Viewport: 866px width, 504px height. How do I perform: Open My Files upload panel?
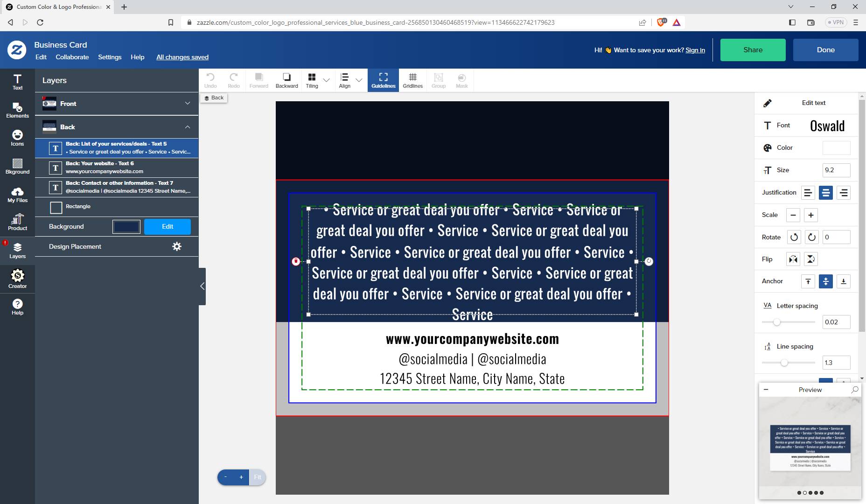[x=17, y=195]
